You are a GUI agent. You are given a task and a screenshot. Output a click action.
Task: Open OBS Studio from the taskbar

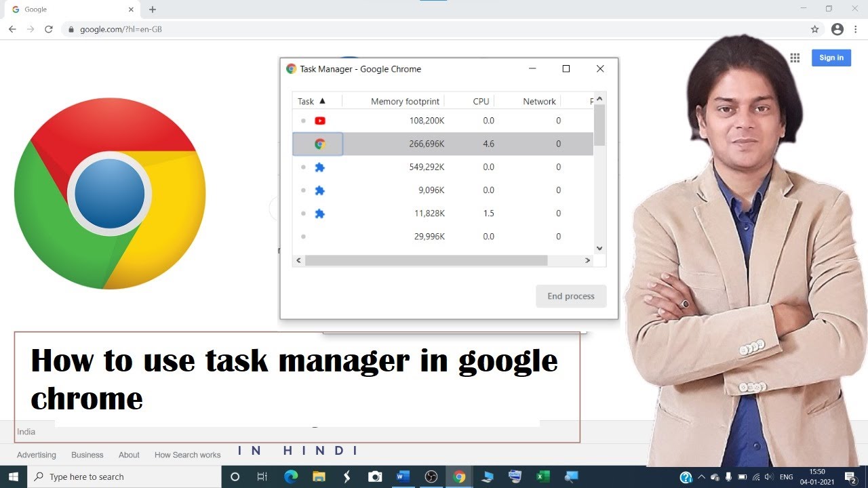click(431, 476)
